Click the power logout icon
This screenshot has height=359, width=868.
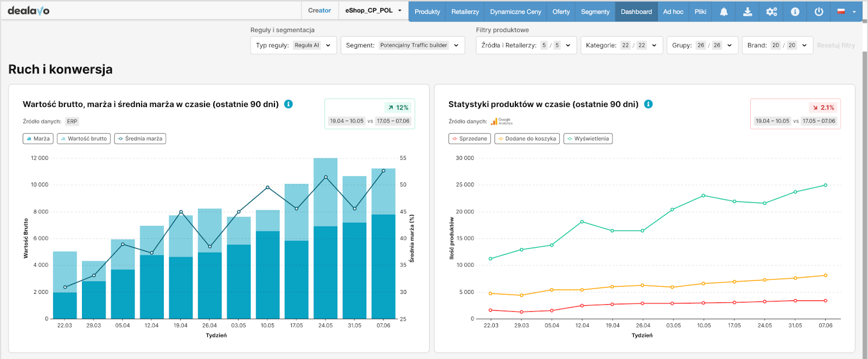(819, 11)
